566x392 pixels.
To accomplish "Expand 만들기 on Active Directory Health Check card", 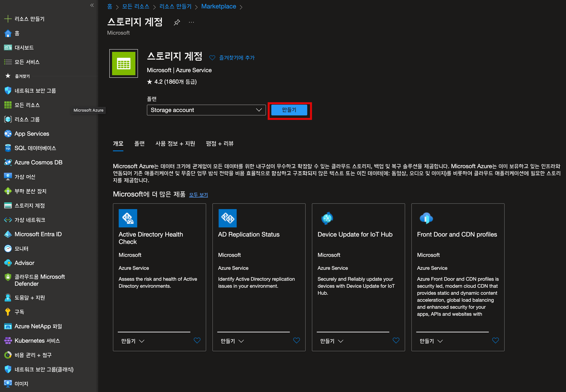I will [133, 341].
